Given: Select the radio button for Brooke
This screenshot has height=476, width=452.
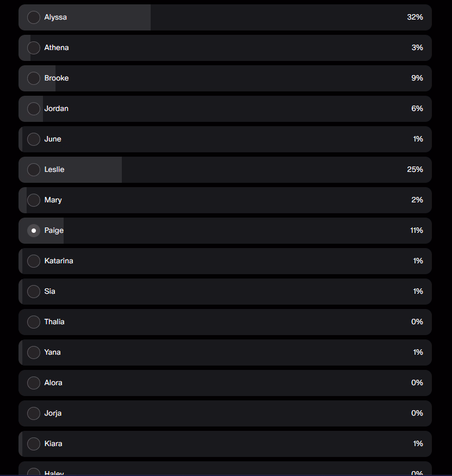Looking at the screenshot, I should click(34, 78).
